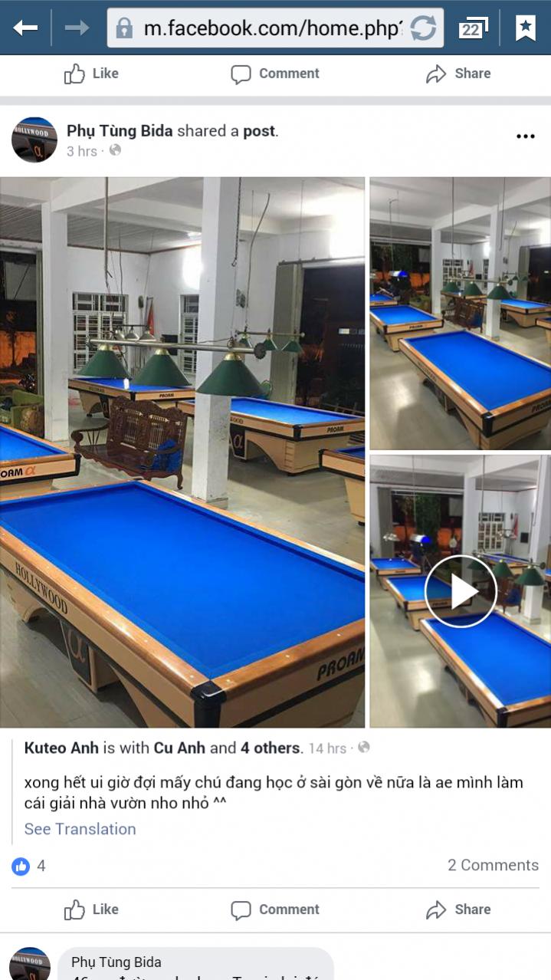The image size is (551, 980).
Task: Open the tabs switcher showing 22
Action: click(x=473, y=28)
